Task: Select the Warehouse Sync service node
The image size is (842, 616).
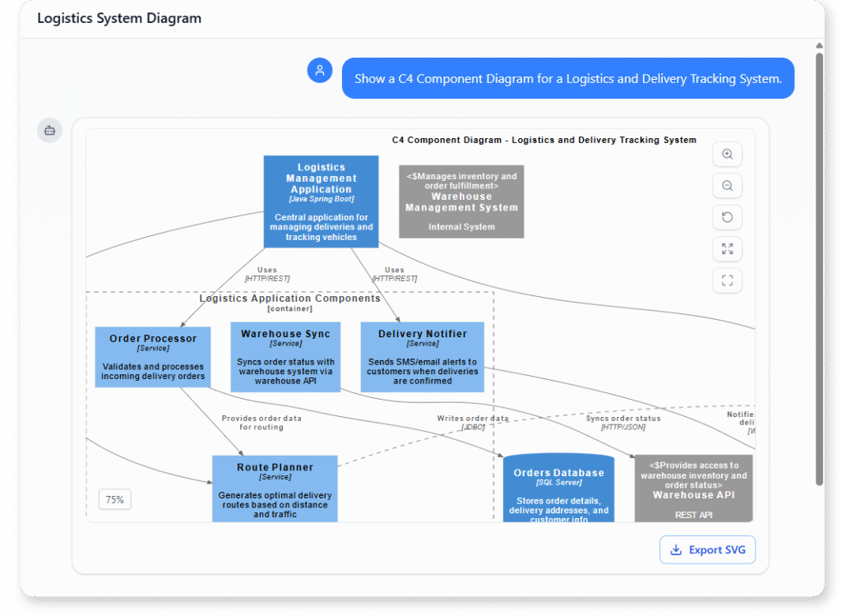Action: [285, 357]
